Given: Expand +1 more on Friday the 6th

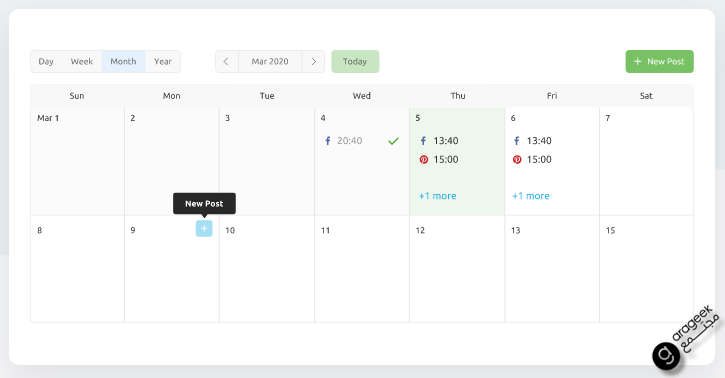Looking at the screenshot, I should tap(531, 196).
